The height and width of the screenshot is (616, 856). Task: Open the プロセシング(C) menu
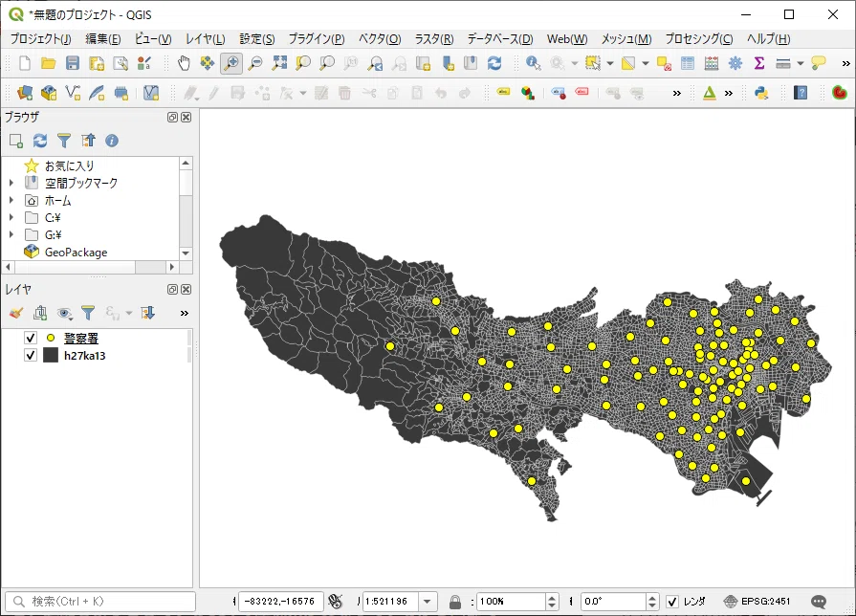click(x=699, y=39)
